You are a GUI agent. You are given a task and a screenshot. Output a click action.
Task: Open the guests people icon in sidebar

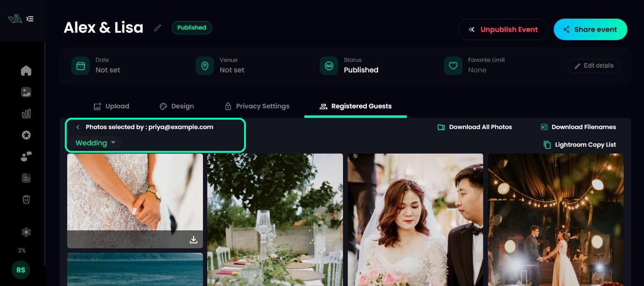click(26, 157)
